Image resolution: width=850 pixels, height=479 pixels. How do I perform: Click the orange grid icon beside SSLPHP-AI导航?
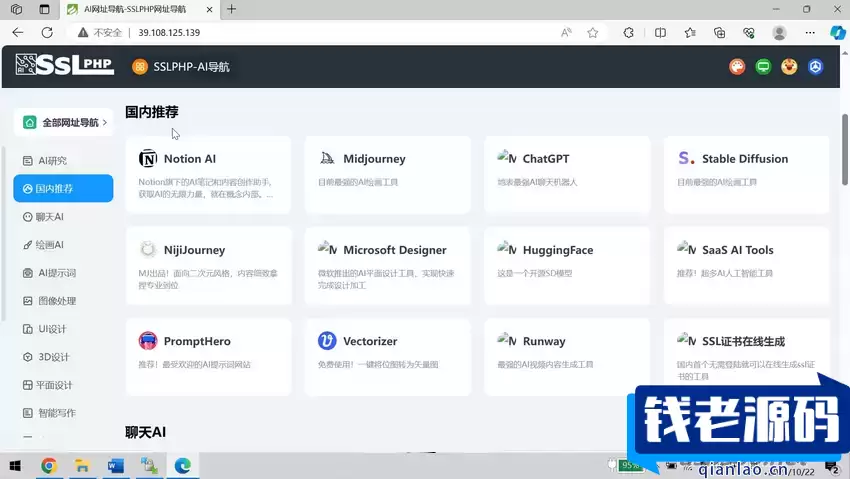click(140, 67)
